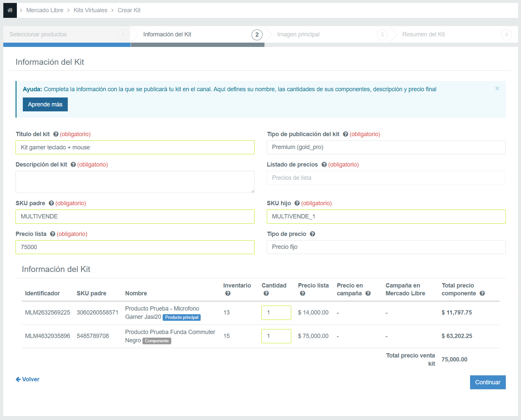Open the Listado de precios dropdown

[x=386, y=178]
